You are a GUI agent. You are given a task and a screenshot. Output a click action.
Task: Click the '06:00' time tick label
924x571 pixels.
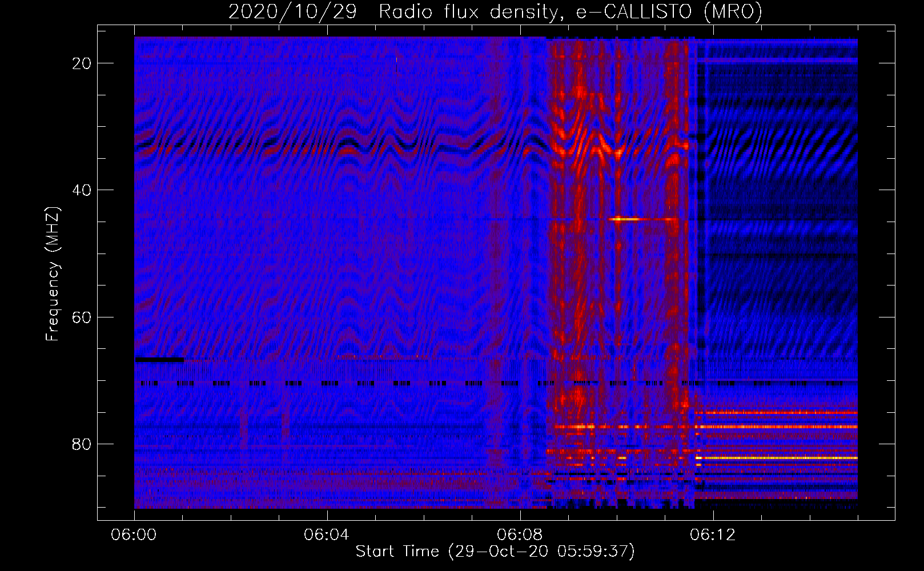click(x=134, y=534)
